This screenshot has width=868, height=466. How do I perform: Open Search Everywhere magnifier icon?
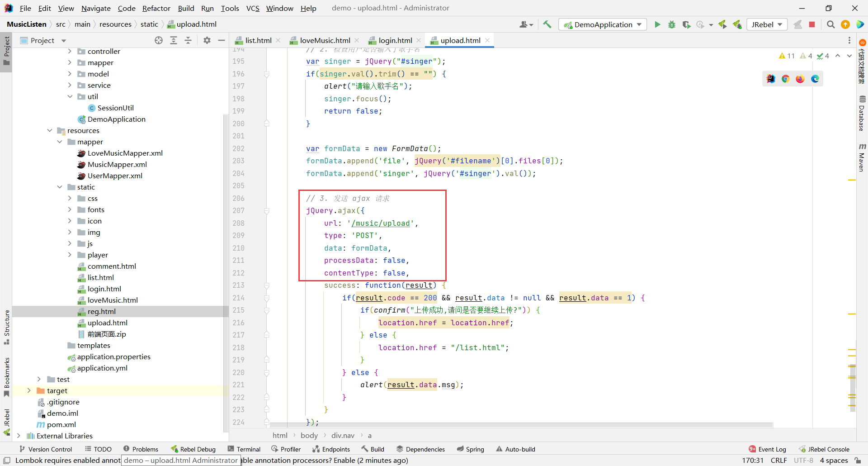[x=830, y=24]
